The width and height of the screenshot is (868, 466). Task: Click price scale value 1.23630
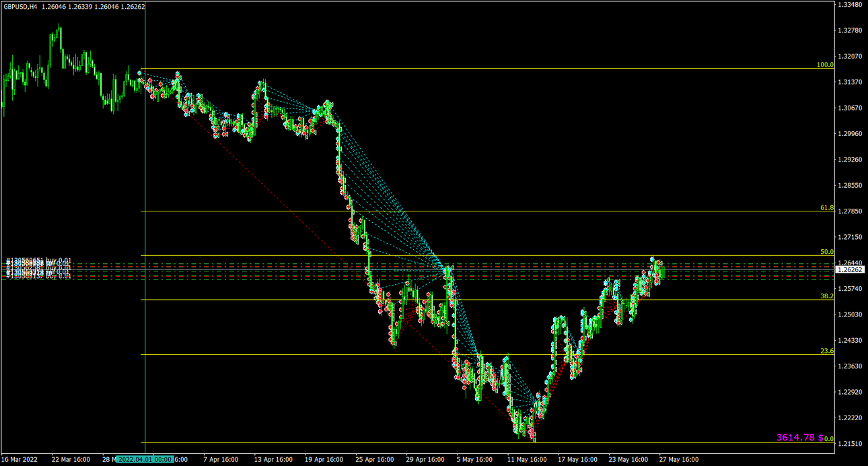(851, 366)
